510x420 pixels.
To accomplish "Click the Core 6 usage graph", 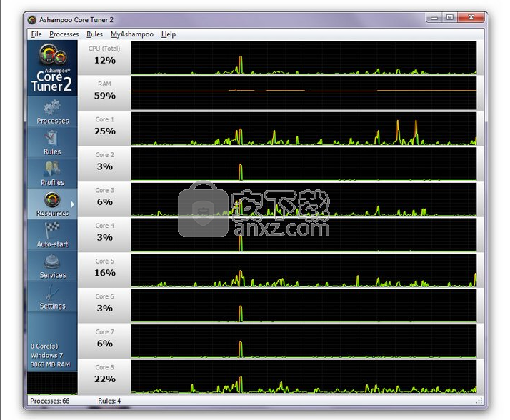I will (x=304, y=306).
